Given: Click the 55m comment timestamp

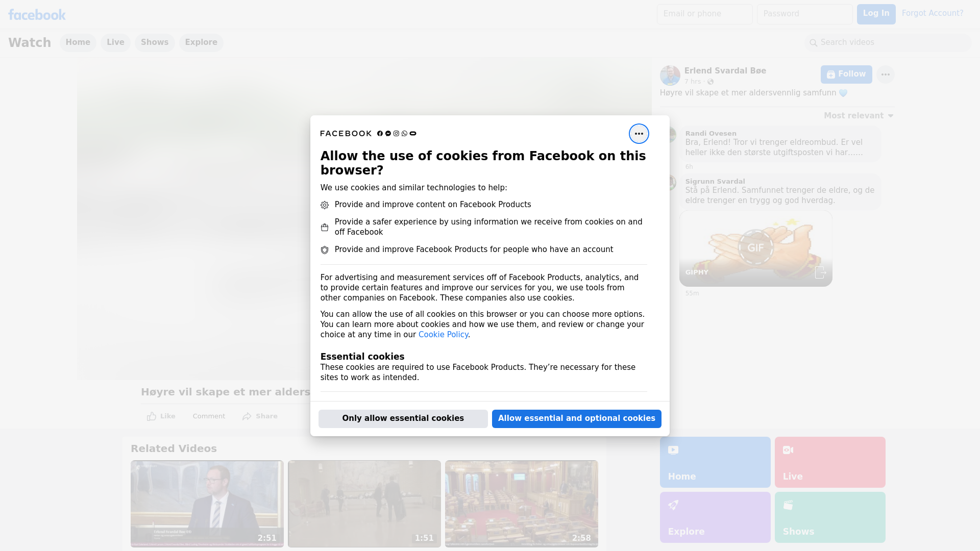Looking at the screenshot, I should 692,293.
